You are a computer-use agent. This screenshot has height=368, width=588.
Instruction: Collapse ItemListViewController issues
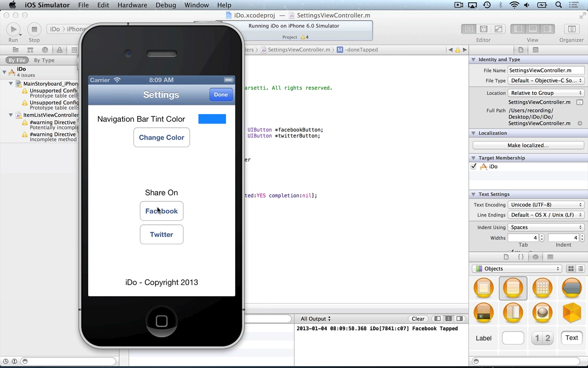(x=11, y=115)
